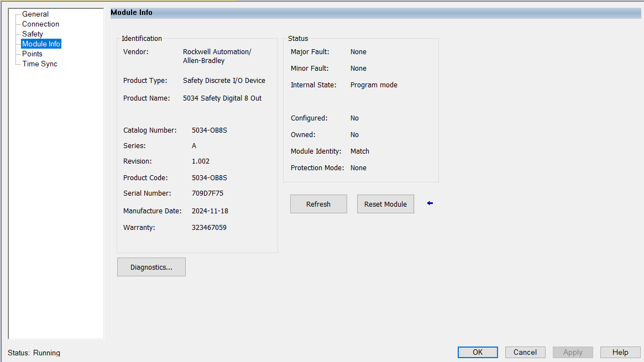Select the Module Info tree entry
This screenshot has height=362, width=644.
41,44
